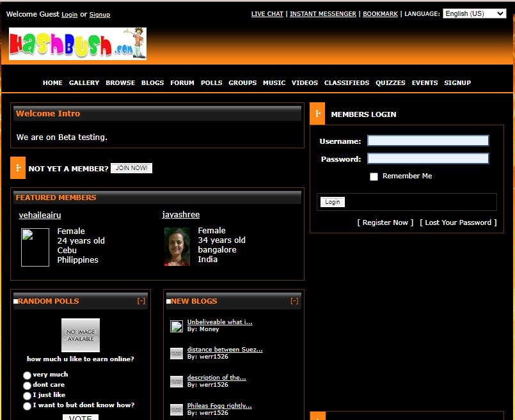The height and width of the screenshot is (420, 515).
Task: Click the No Image Available poll picture
Action: [81, 335]
